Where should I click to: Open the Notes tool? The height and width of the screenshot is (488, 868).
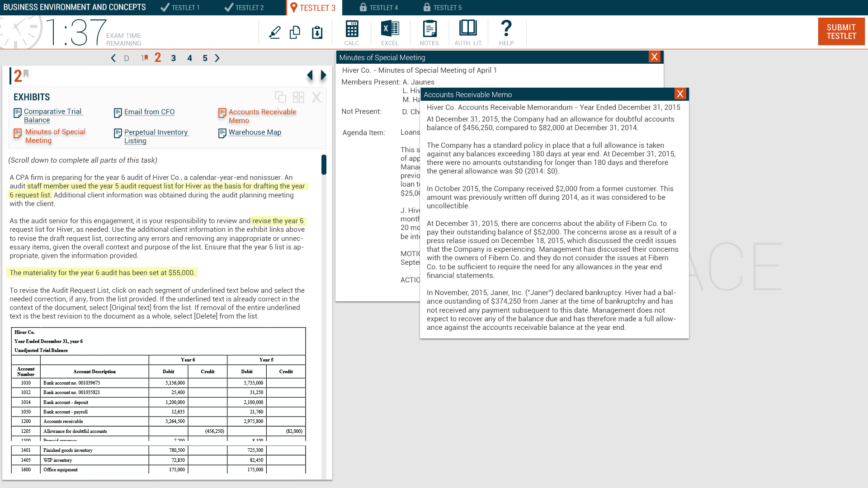point(429,33)
